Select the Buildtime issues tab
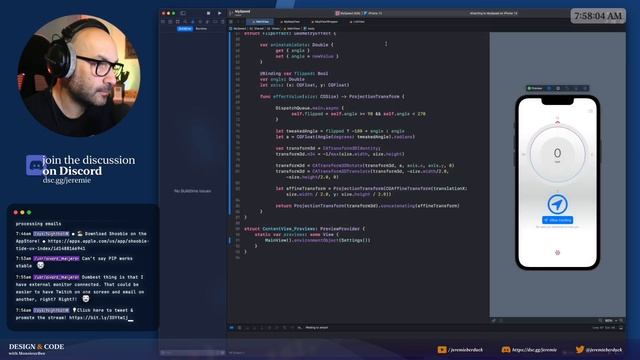The height and width of the screenshot is (360, 640). 184,29
